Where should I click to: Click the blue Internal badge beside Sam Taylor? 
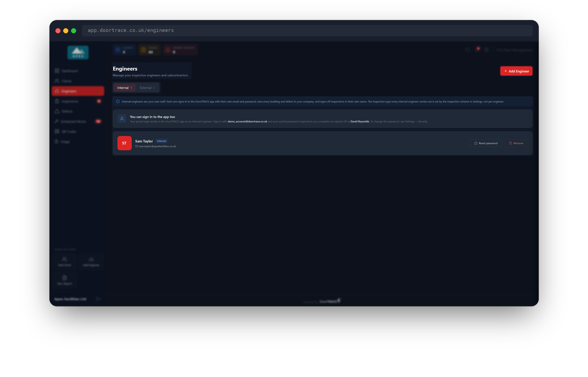point(161,141)
